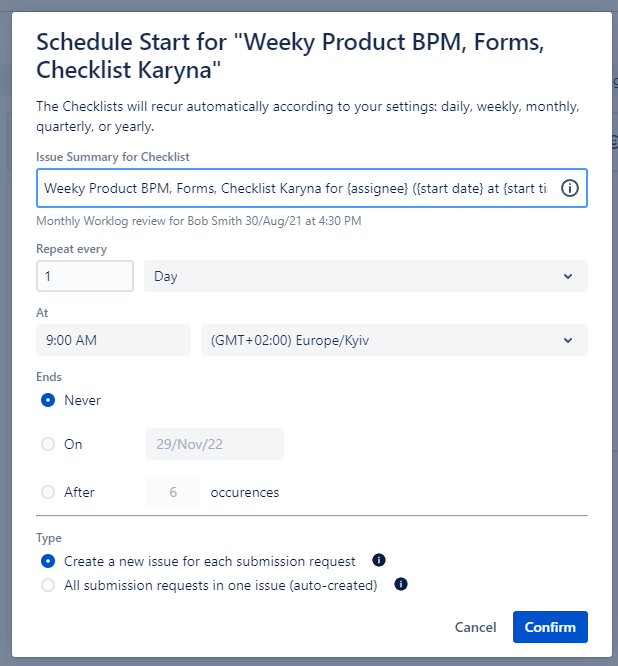Choose Create a new issue for each request
Viewport: 618px width, 666px height.
pos(48,561)
